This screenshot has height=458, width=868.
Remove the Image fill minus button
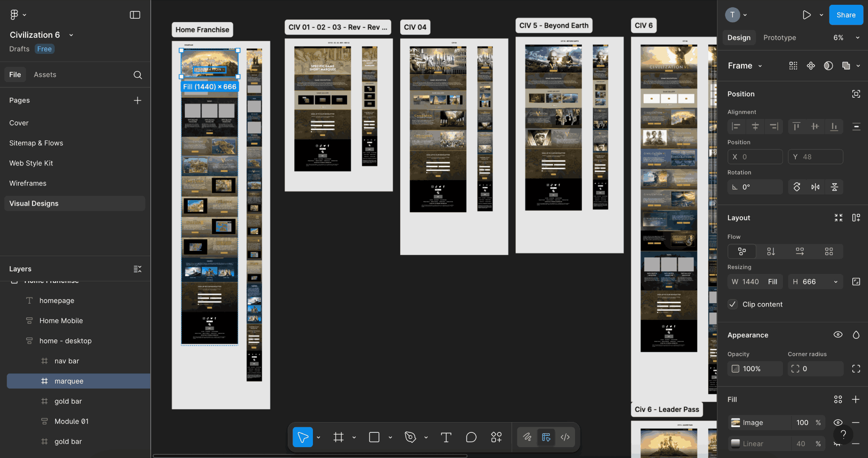coord(856,422)
